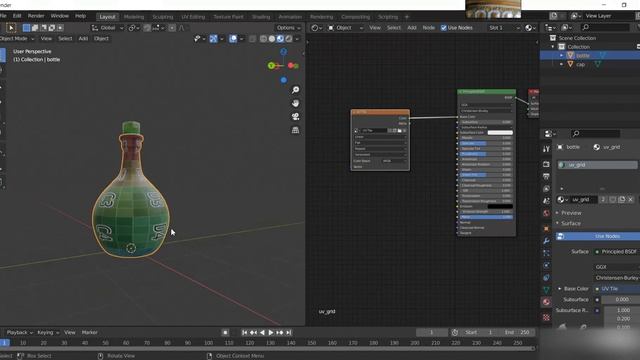This screenshot has height=360, width=640.
Task: Toggle camera view icon in viewport
Action: point(296,117)
